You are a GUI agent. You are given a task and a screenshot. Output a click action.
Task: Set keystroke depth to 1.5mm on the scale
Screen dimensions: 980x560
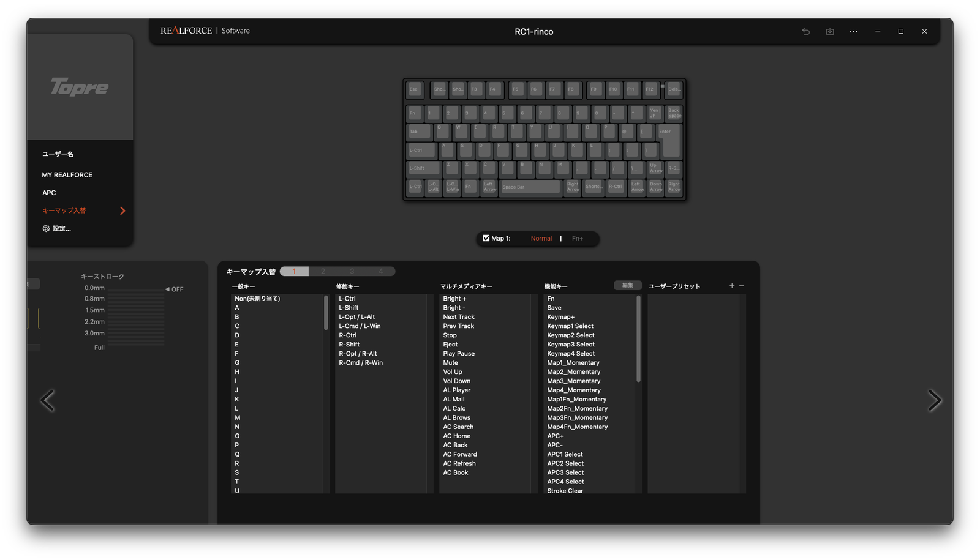(x=94, y=310)
